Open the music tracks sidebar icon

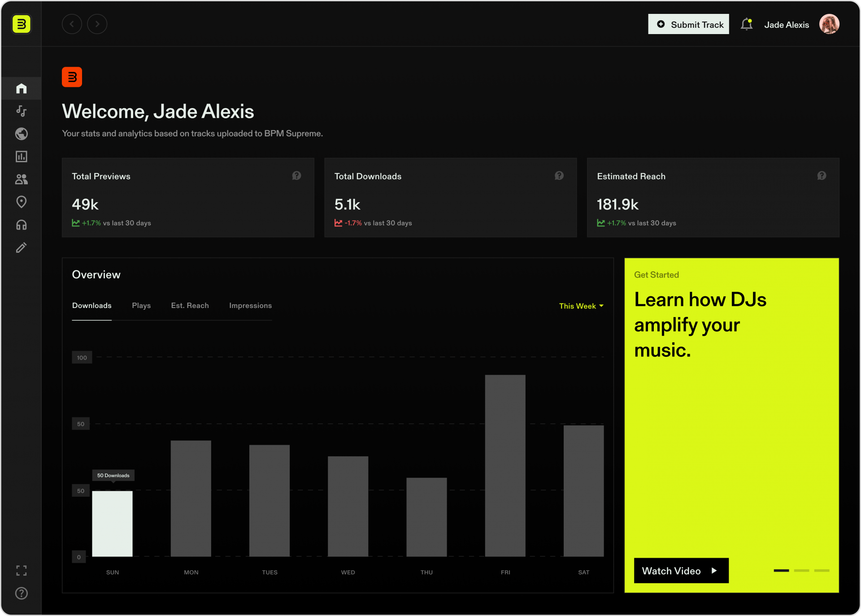tap(21, 111)
